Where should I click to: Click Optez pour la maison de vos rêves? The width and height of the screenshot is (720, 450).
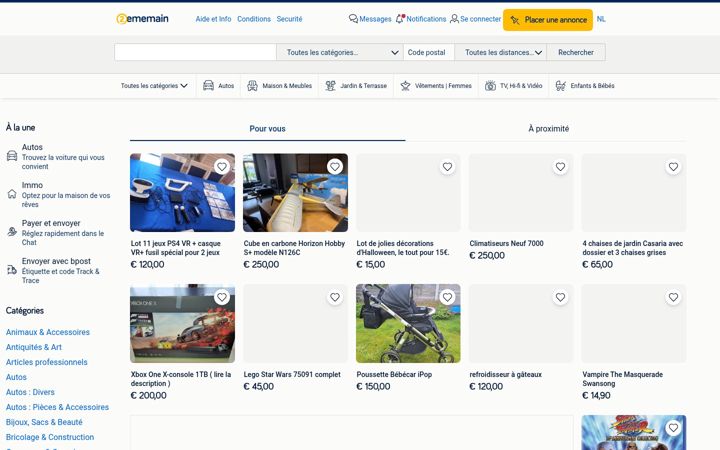click(x=66, y=200)
